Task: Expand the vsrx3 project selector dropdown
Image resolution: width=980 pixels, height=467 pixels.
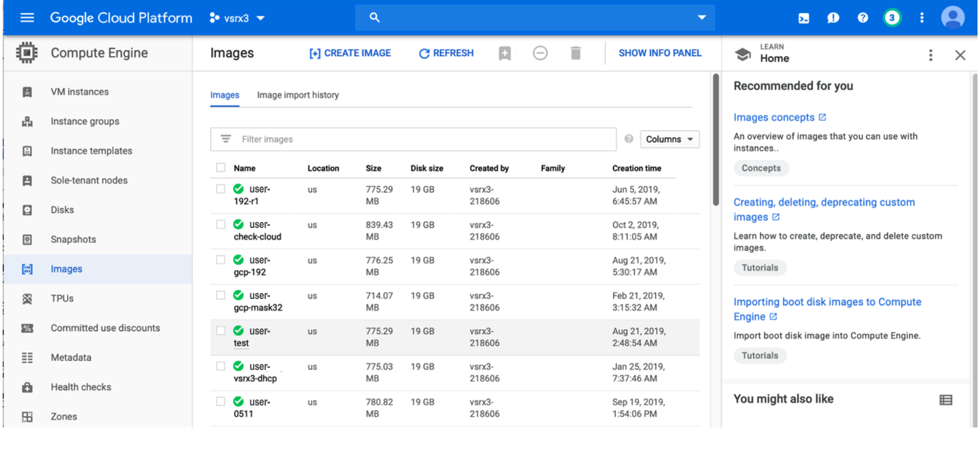Action: (237, 18)
